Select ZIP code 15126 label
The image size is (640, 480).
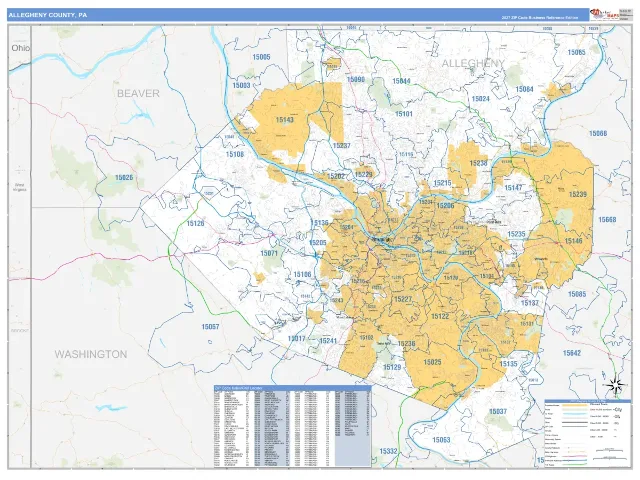tap(196, 224)
